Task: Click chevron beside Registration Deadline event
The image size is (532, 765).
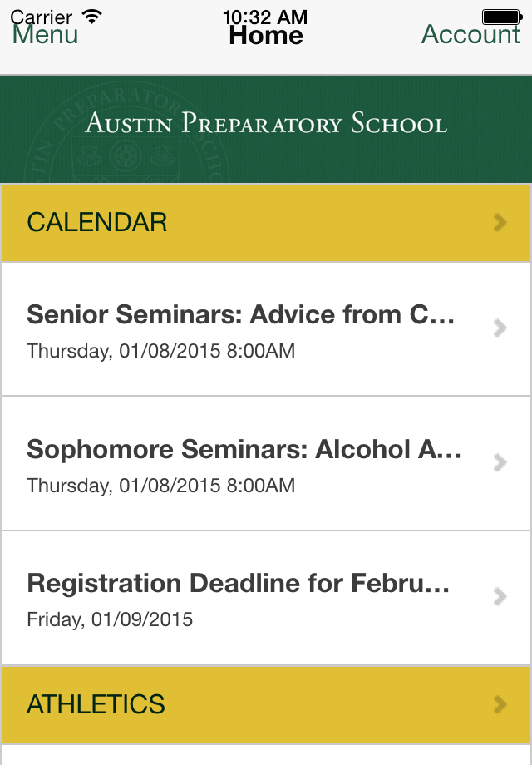Action: click(500, 596)
